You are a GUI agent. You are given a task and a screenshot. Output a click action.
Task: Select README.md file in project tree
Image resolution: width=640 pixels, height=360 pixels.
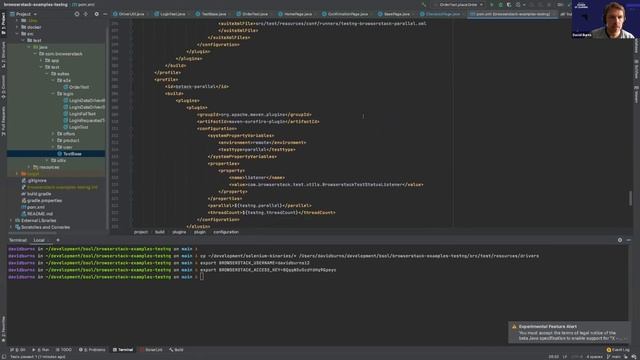pos(37,213)
